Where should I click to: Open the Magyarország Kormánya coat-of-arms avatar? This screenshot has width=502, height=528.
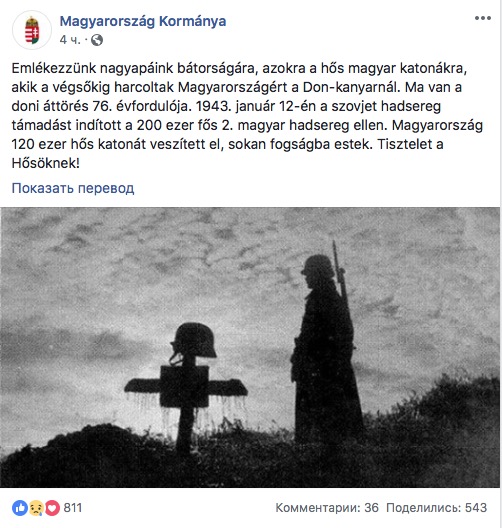pos(32,30)
